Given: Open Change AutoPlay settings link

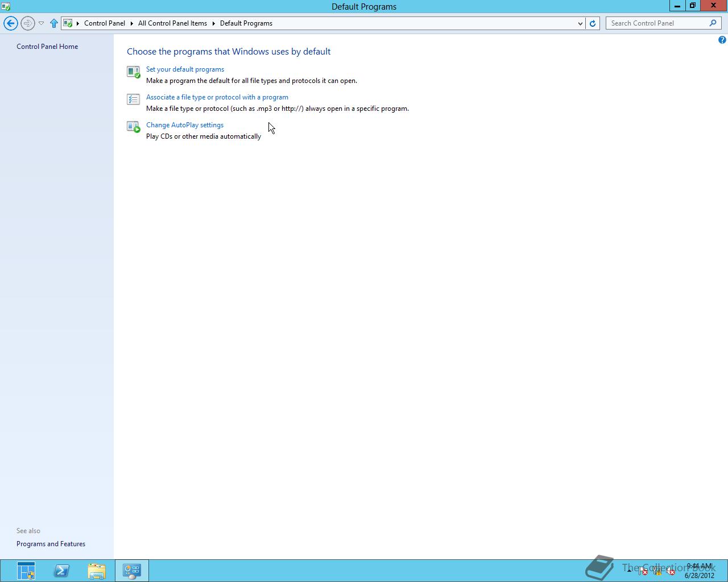Looking at the screenshot, I should pos(185,125).
